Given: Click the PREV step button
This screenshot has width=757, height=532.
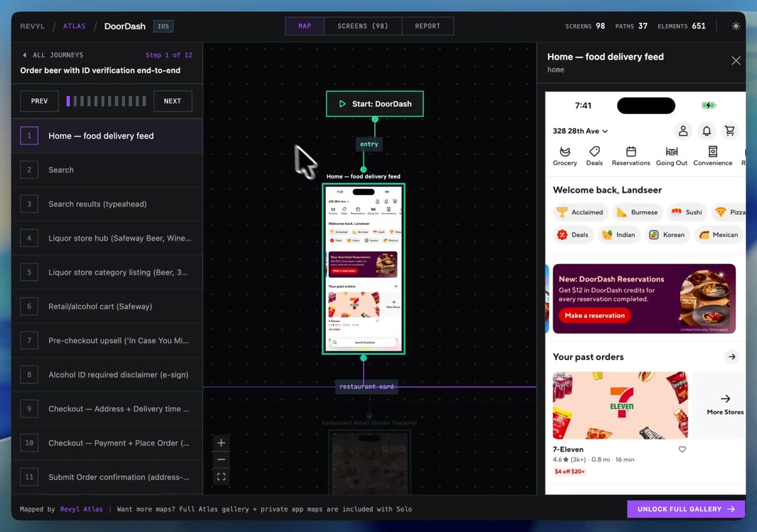Looking at the screenshot, I should pyautogui.click(x=39, y=101).
